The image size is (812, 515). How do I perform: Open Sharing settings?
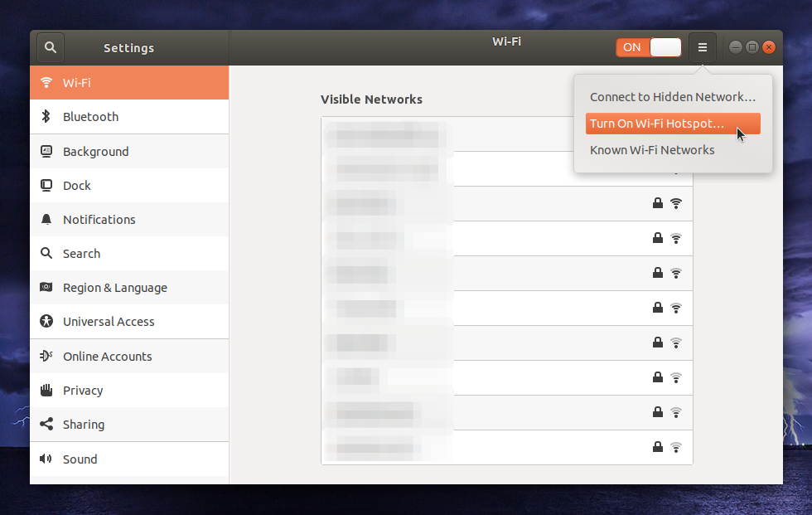coord(129,425)
